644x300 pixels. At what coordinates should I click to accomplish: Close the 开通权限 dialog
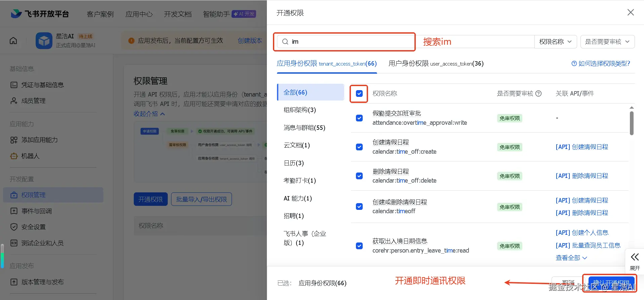click(631, 12)
